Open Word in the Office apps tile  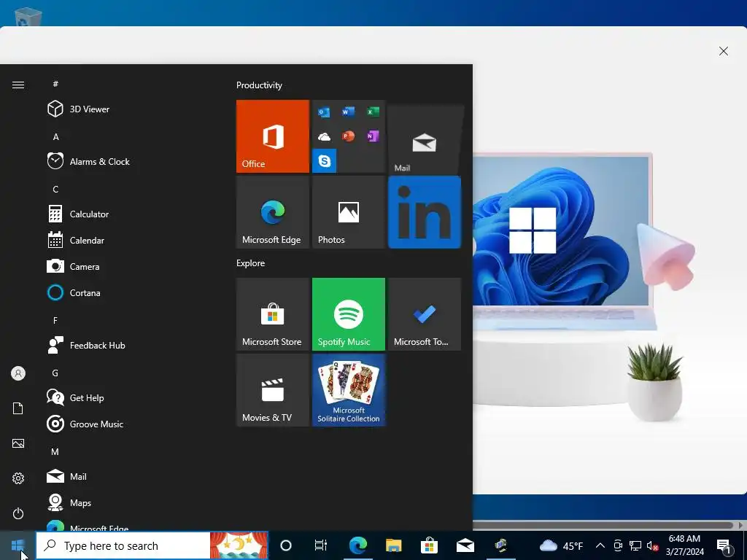point(348,112)
